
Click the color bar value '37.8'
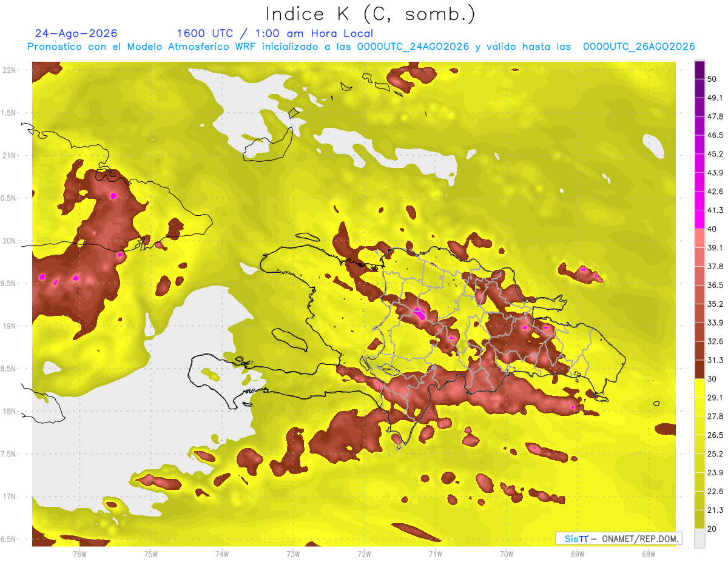715,266
